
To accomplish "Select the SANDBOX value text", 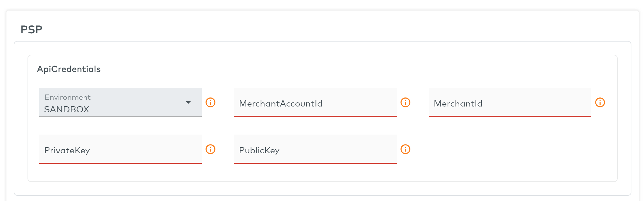I will [66, 109].
